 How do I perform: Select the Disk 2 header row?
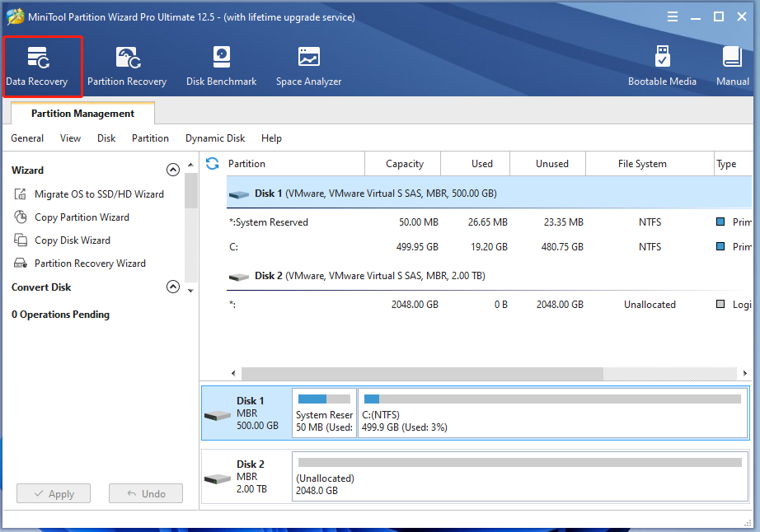click(489, 276)
